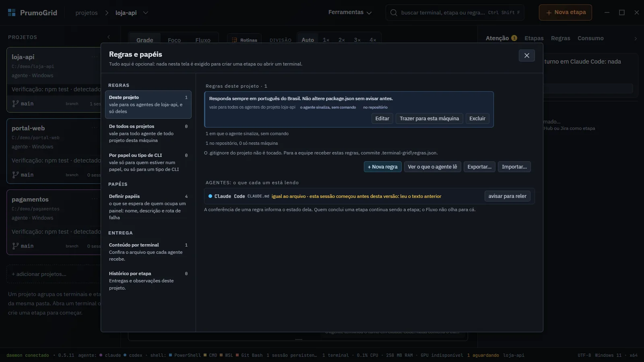Image resolution: width=644 pixels, height=362 pixels.
Task: Open the 'Definir papéis' section
Action: [148, 207]
